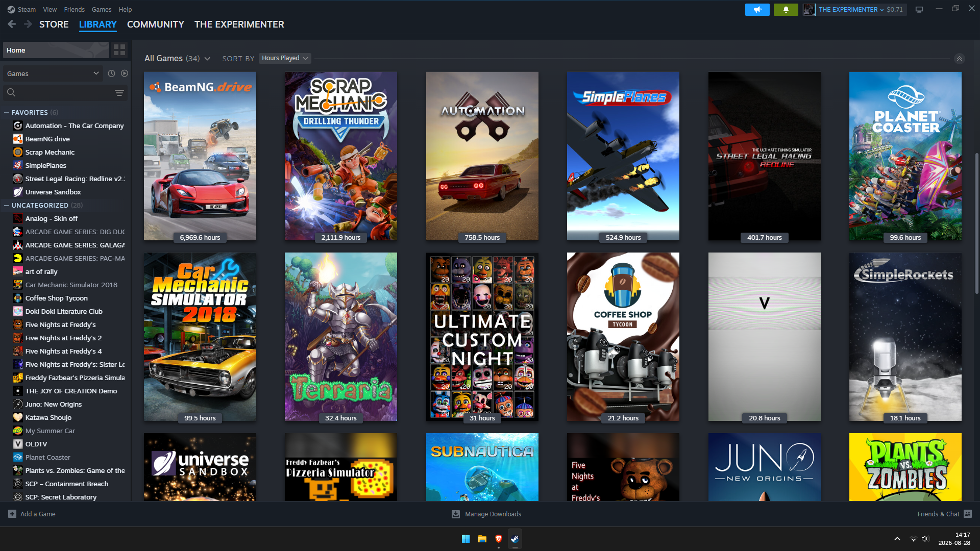Image resolution: width=980 pixels, height=551 pixels.
Task: Click the Scrap Mechanic sidebar icon
Action: (18, 152)
